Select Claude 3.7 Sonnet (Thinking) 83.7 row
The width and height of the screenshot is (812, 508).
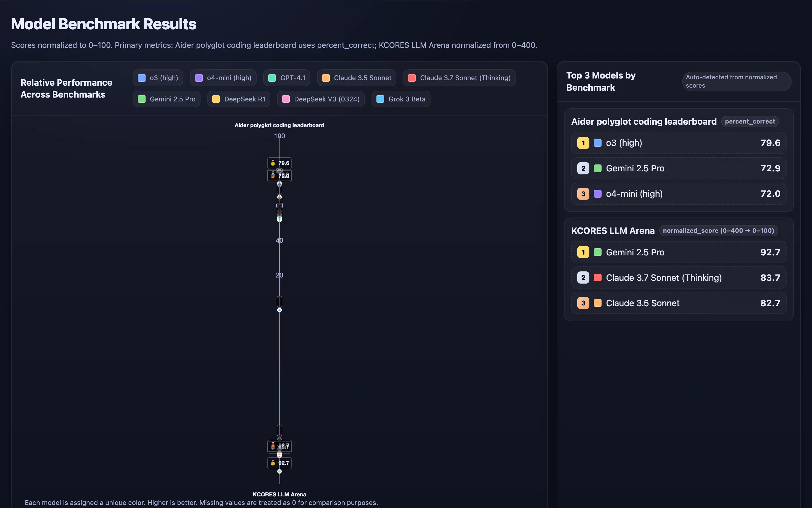[678, 278]
